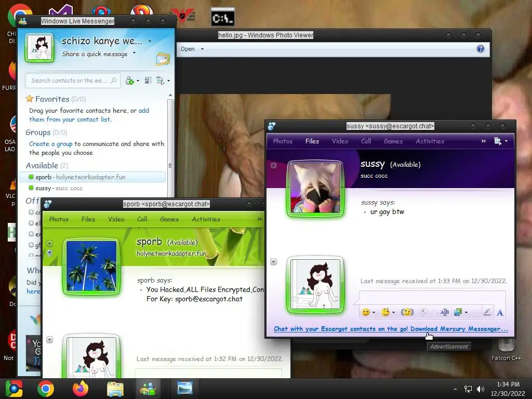The image size is (532, 399).
Task: Click the text mode A icon in sussy chat
Action: [500, 312]
